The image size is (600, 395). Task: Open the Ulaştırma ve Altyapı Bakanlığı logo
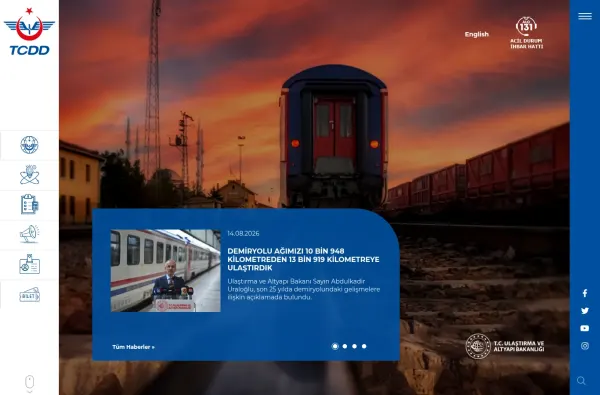click(x=504, y=346)
